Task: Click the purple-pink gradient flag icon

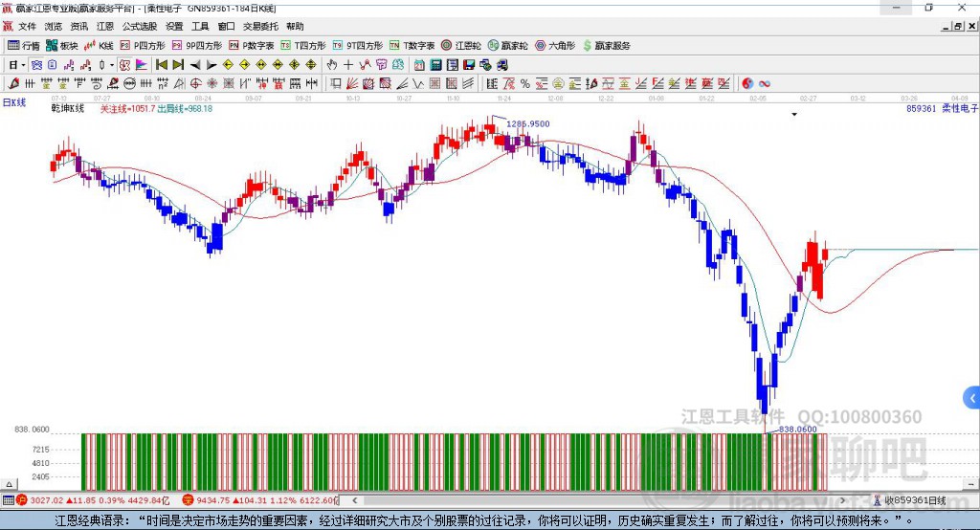Action: [x=142, y=65]
